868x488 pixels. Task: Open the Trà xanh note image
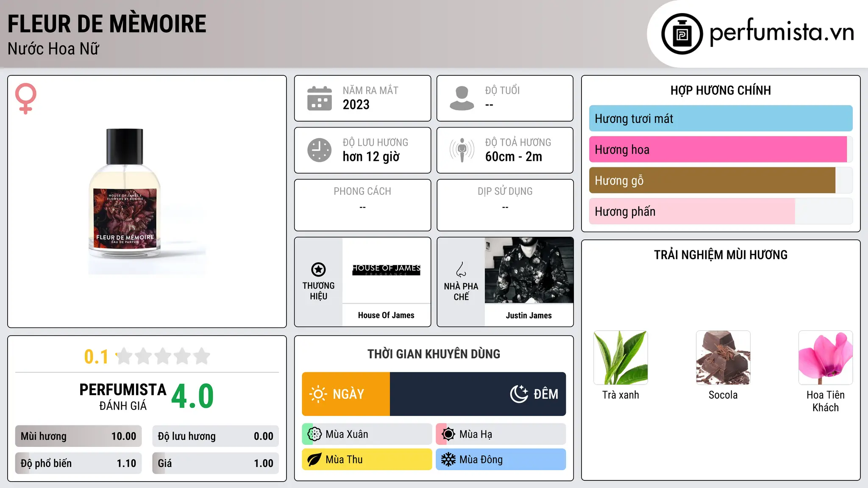click(x=620, y=358)
